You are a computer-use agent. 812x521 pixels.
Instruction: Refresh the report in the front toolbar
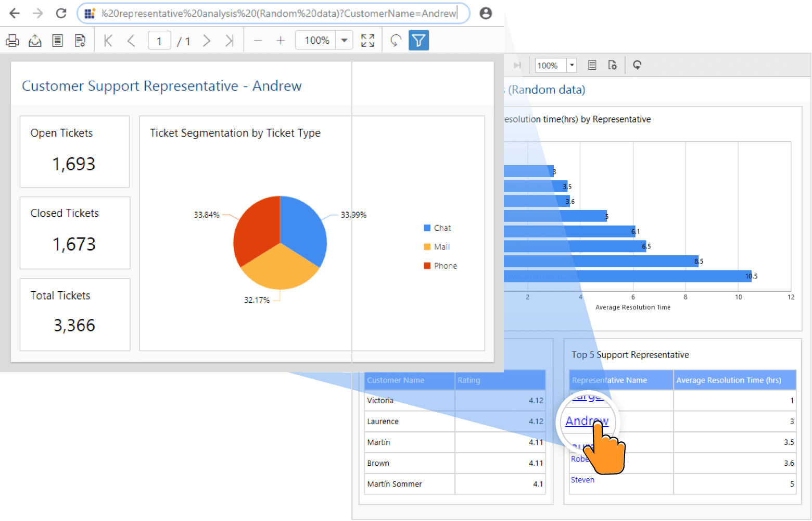396,41
